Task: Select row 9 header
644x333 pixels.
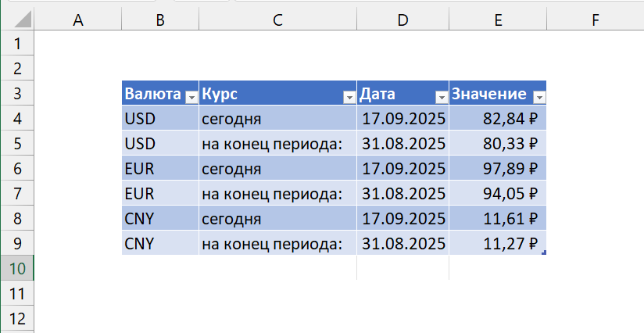Action: 17,243
